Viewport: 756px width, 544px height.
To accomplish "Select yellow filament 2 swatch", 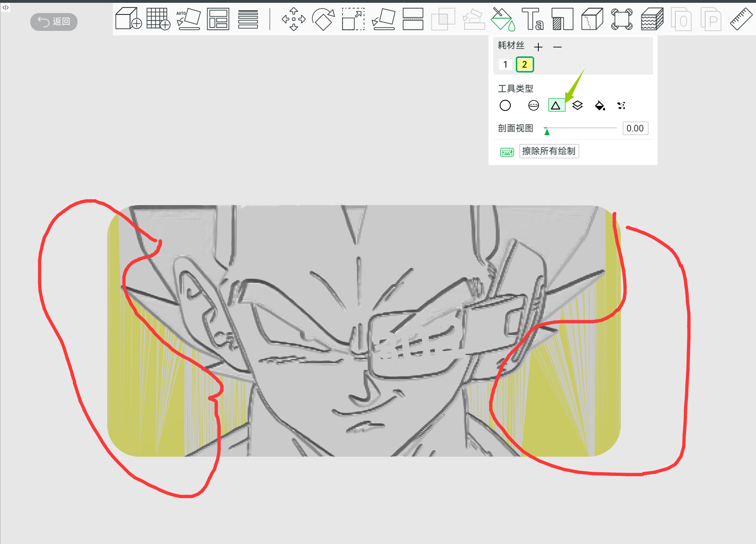I will coord(525,64).
